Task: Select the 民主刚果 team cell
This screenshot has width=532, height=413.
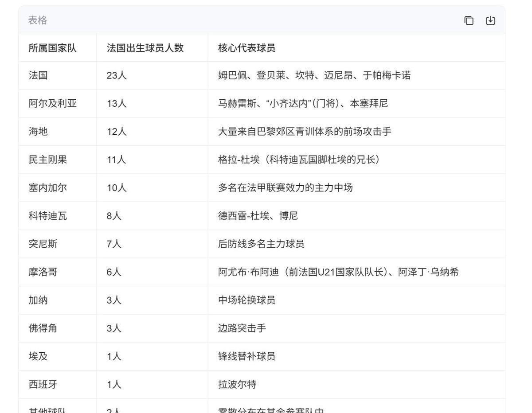Action: pyautogui.click(x=58, y=160)
